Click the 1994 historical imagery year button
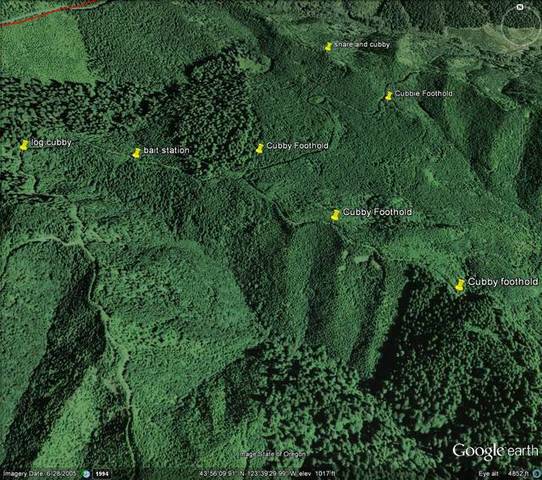This screenshot has height=480, width=542. tap(102, 474)
